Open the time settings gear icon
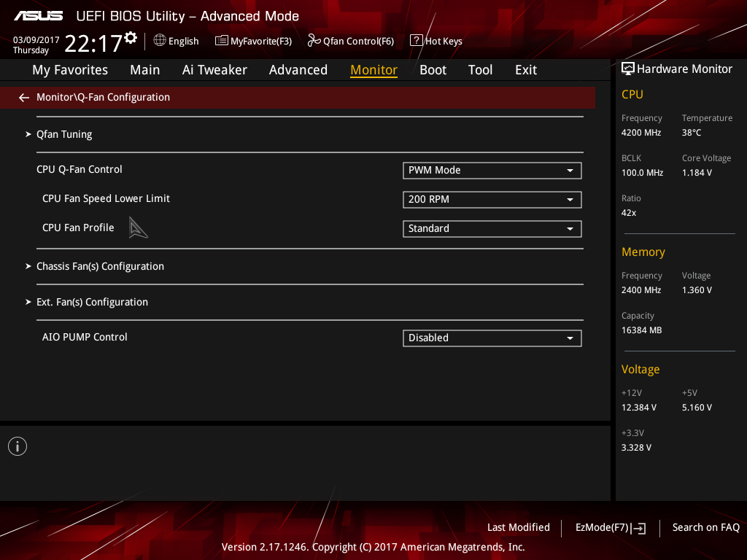Screen dimensions: 747x560 [131, 38]
